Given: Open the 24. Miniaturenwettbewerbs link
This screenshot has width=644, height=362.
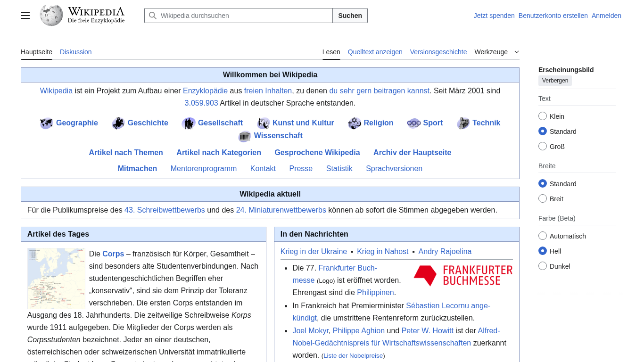Looking at the screenshot, I should (x=281, y=210).
